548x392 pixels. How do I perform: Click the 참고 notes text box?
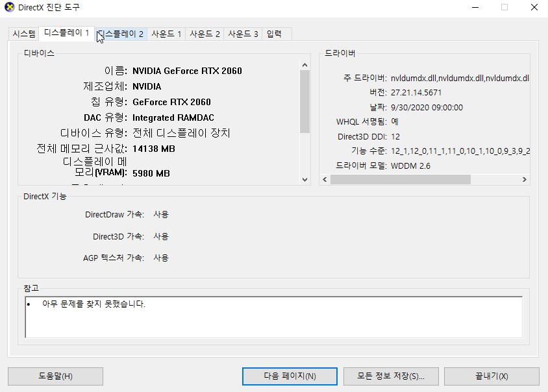(x=274, y=317)
